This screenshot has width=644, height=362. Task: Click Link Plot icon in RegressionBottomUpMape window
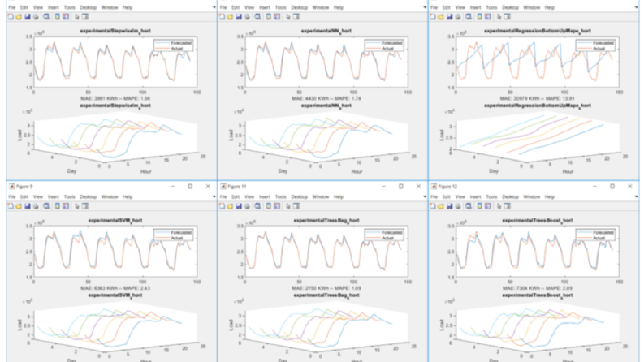click(469, 17)
